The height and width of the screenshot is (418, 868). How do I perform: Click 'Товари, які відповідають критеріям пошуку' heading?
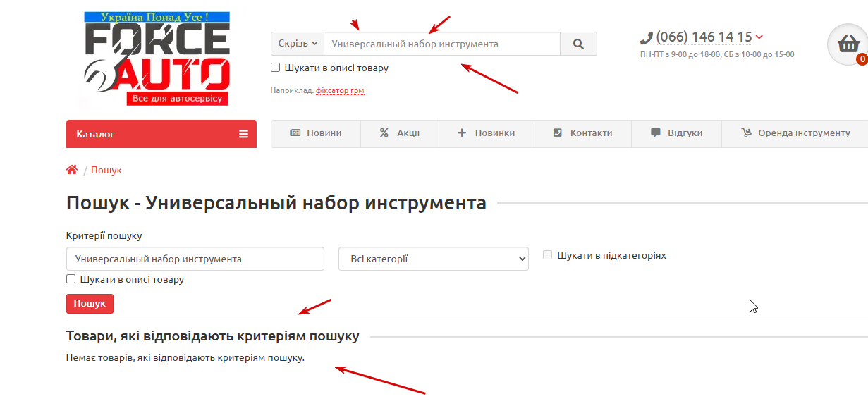click(213, 336)
